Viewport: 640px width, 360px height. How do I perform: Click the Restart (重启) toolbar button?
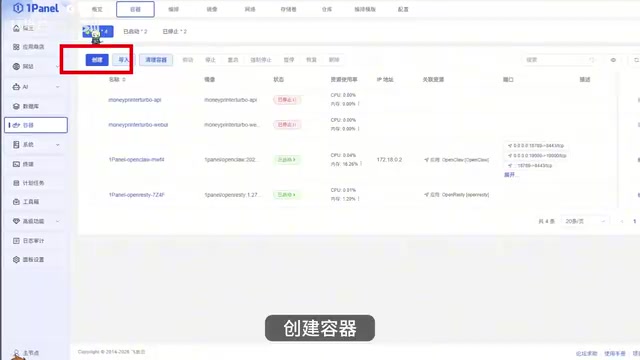tap(233, 60)
